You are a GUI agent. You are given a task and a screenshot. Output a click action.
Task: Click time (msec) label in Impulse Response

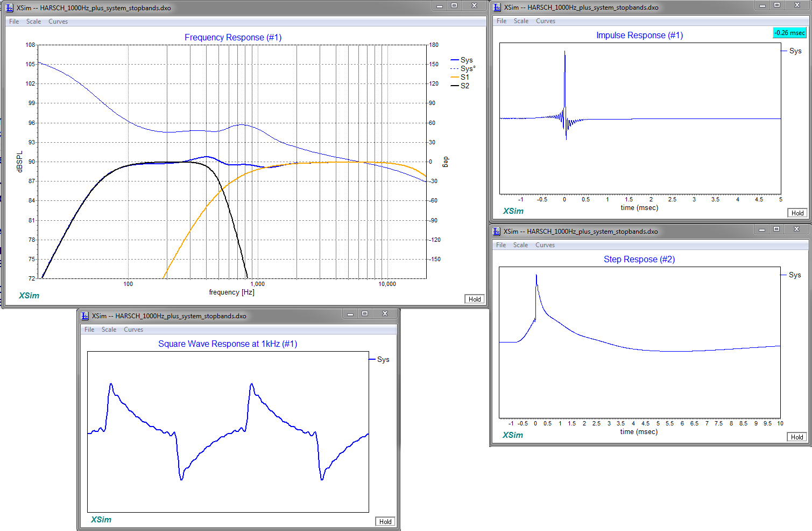coord(639,208)
